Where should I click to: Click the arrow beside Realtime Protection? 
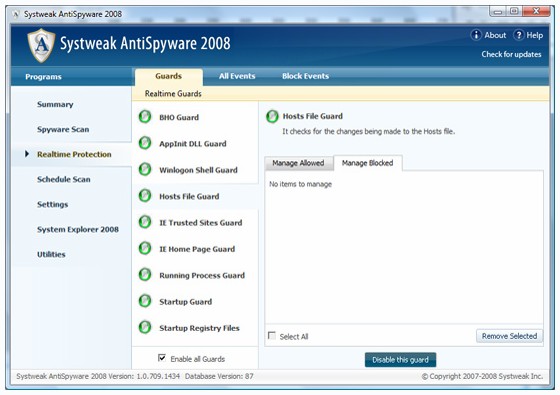(27, 154)
